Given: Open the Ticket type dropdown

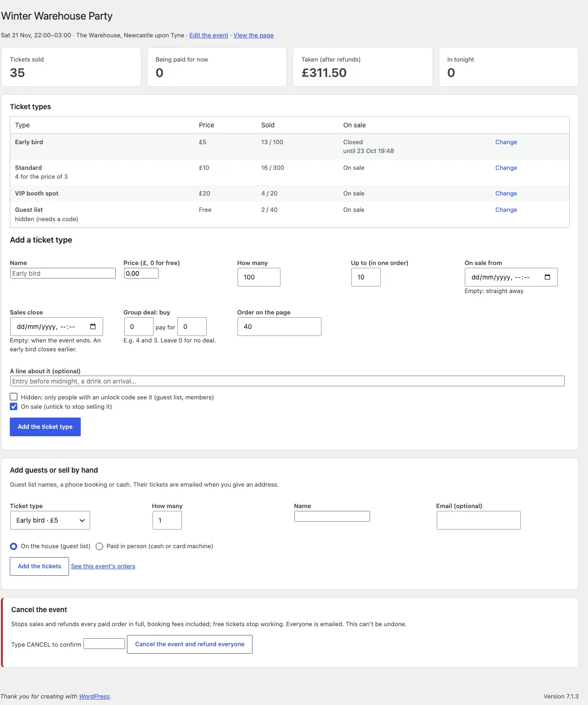Looking at the screenshot, I should pos(50,520).
